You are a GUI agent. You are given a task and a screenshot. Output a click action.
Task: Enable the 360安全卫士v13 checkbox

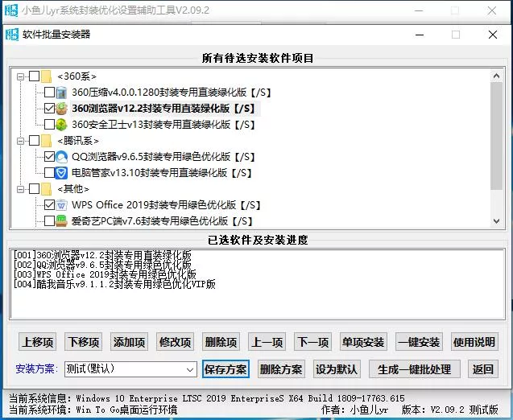49,125
